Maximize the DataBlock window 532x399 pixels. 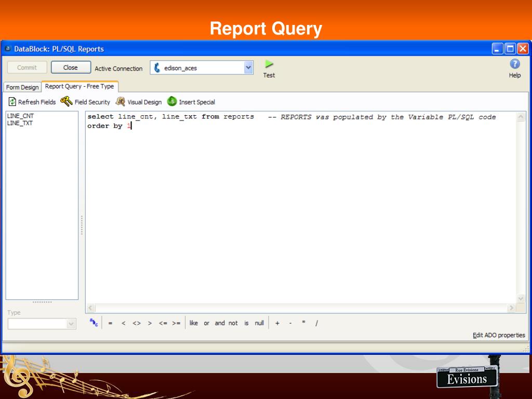[510, 49]
